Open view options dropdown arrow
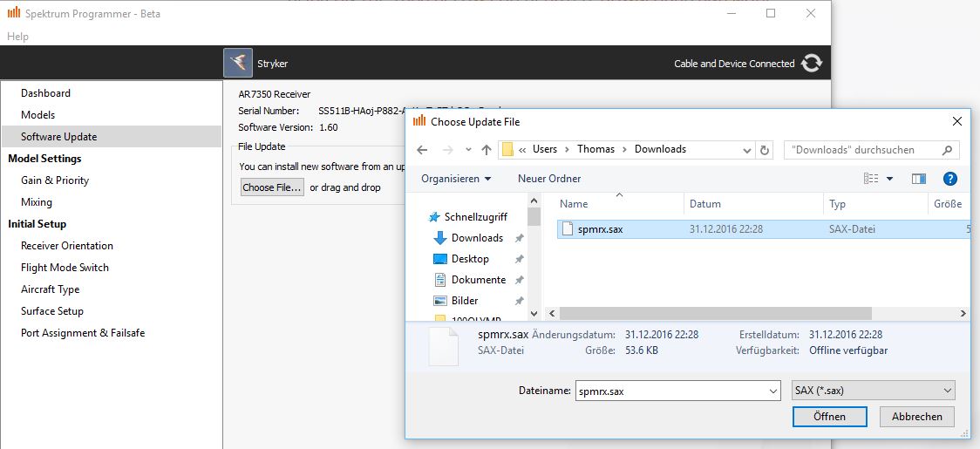This screenshot has width=980, height=449. 890,179
